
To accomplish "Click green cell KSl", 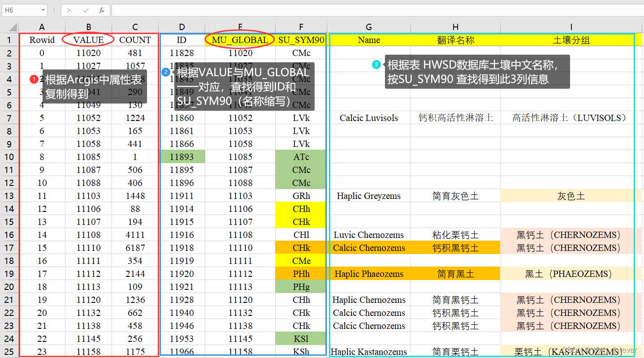I will pyautogui.click(x=301, y=339).
